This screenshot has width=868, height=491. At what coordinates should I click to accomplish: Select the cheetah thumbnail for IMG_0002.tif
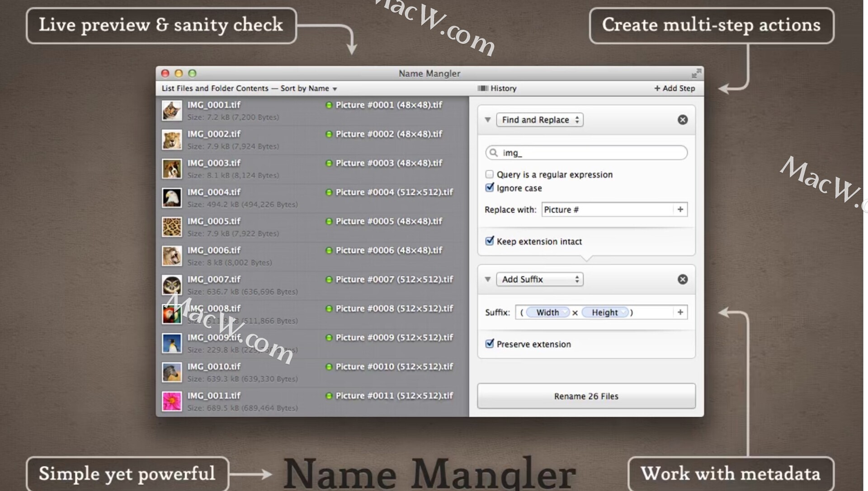pyautogui.click(x=172, y=140)
